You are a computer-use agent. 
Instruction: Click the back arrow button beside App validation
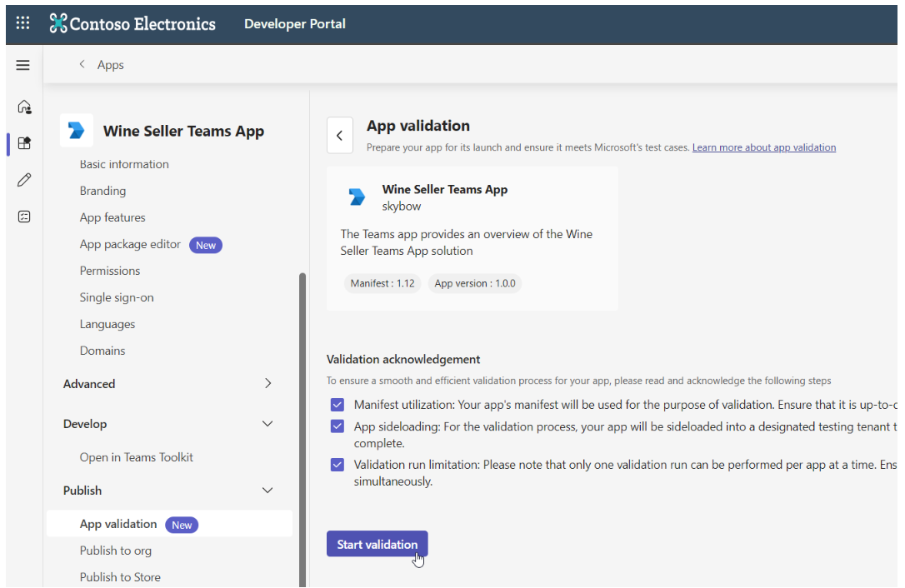click(x=340, y=136)
